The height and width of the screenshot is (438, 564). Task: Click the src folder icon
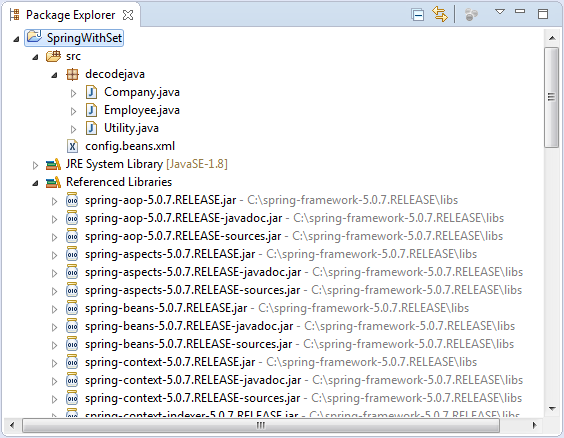53,56
